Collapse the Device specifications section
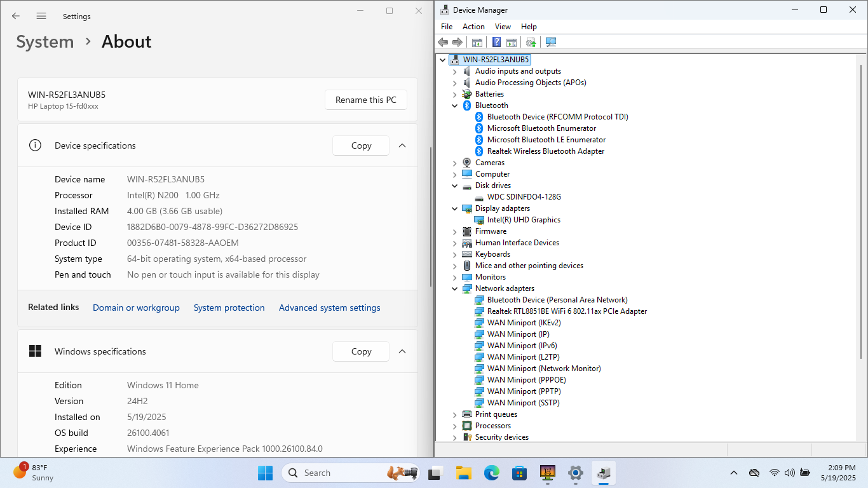Viewport: 868px width, 488px height. tap(402, 146)
